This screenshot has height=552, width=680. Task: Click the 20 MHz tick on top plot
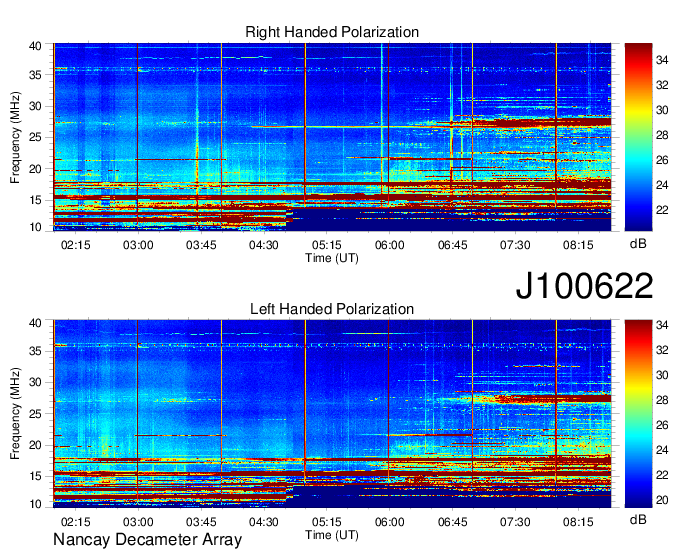coord(35,169)
